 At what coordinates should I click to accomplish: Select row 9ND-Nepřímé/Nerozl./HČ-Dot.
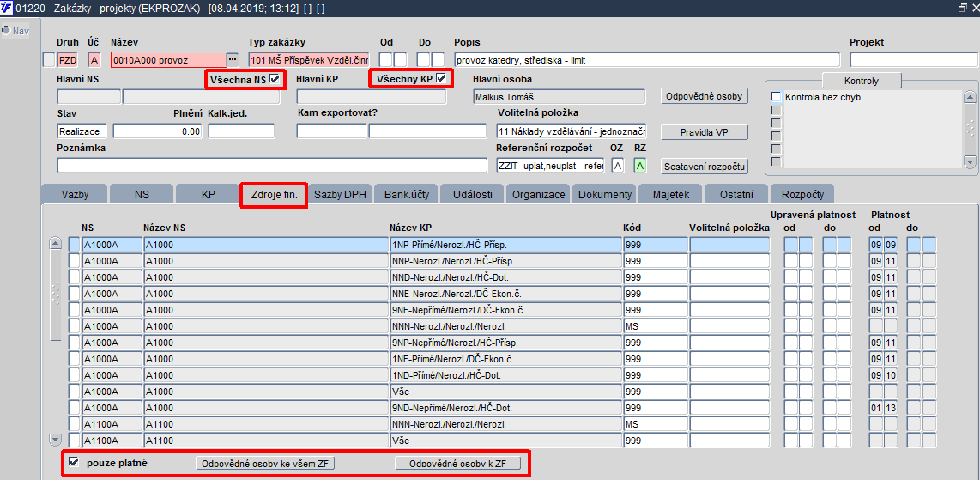(505, 408)
